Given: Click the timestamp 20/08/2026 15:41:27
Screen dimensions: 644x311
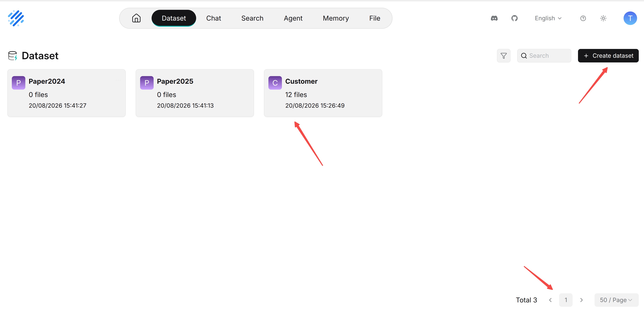Looking at the screenshot, I should (58, 105).
